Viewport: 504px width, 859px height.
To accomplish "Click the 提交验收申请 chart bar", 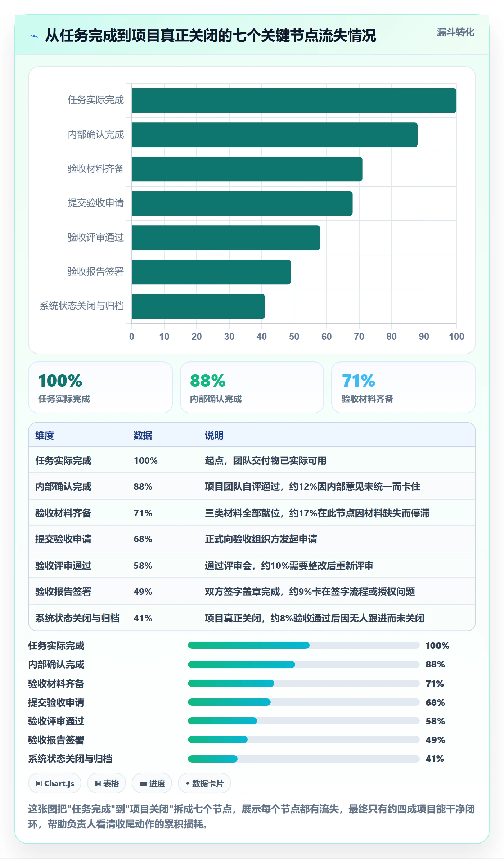I will coord(242,203).
